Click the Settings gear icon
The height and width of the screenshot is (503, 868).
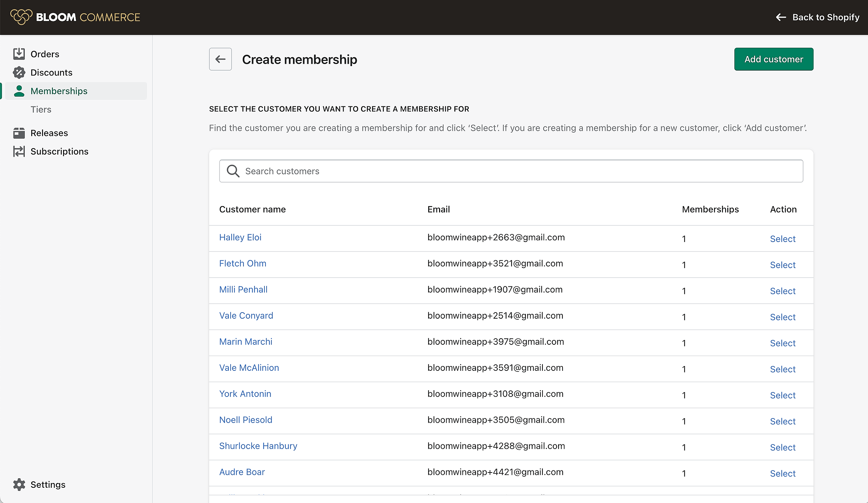[19, 484]
